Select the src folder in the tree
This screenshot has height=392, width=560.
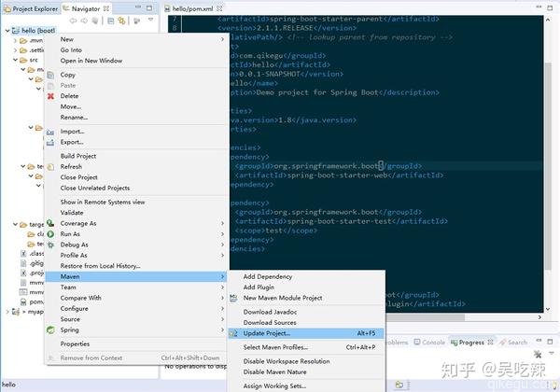pyautogui.click(x=29, y=60)
